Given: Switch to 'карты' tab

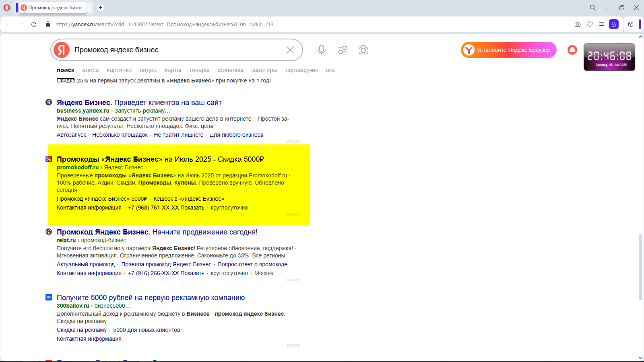Looking at the screenshot, I should tap(173, 70).
